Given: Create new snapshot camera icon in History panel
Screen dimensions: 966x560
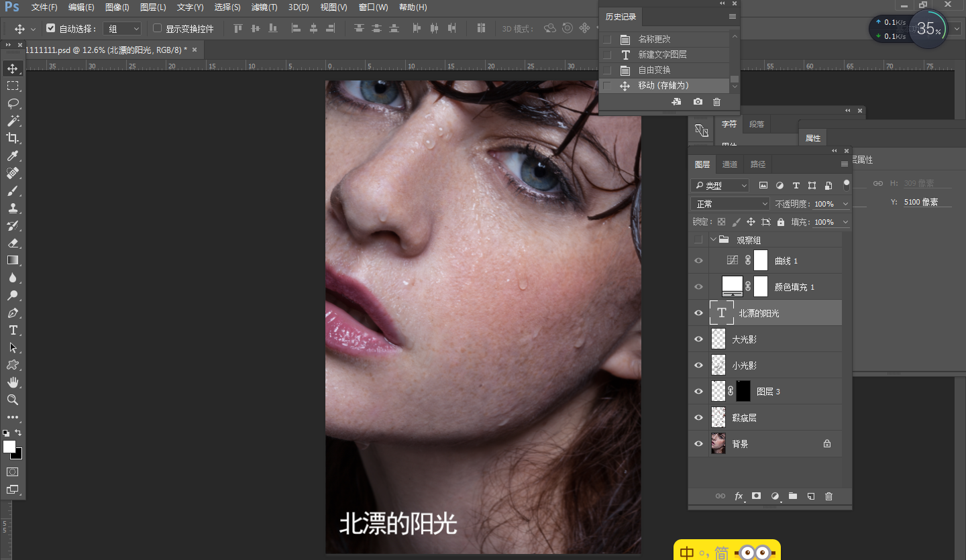Looking at the screenshot, I should 698,102.
